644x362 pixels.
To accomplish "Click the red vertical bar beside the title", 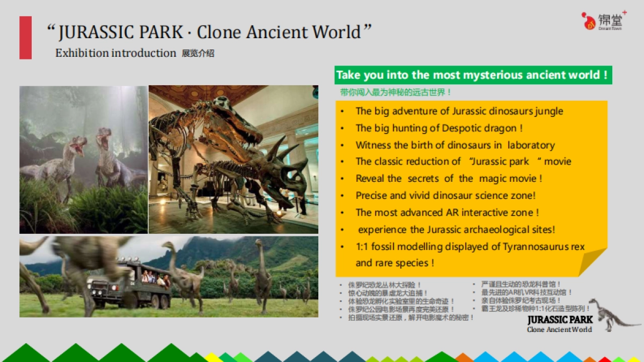I will [x=25, y=38].
